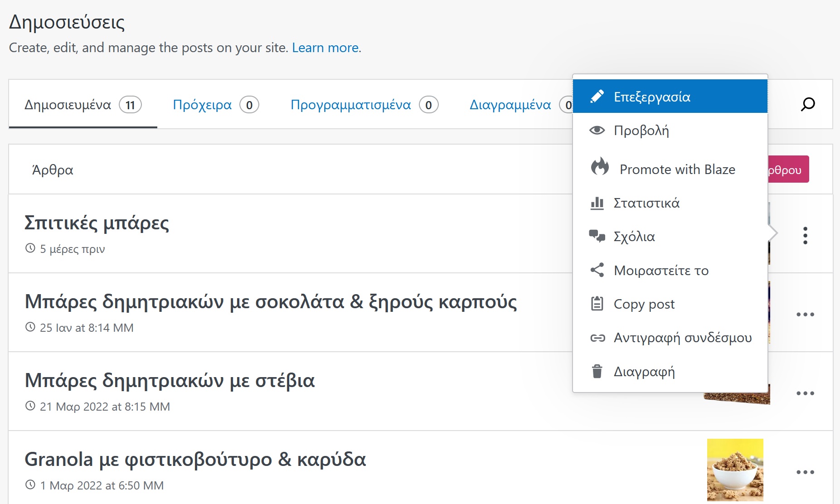Click the trash icon beside Διαγραφή
Image resolution: width=840 pixels, height=504 pixels.
tap(597, 371)
